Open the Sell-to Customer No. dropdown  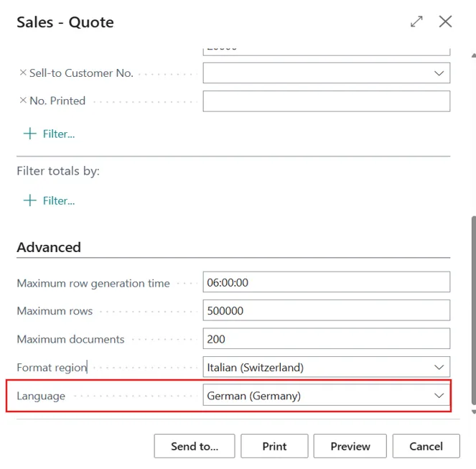coord(439,73)
